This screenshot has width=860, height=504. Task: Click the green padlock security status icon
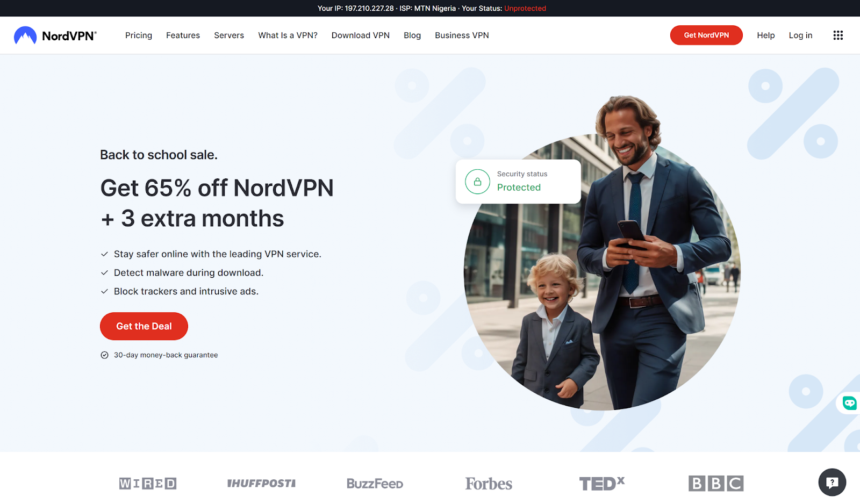(477, 182)
